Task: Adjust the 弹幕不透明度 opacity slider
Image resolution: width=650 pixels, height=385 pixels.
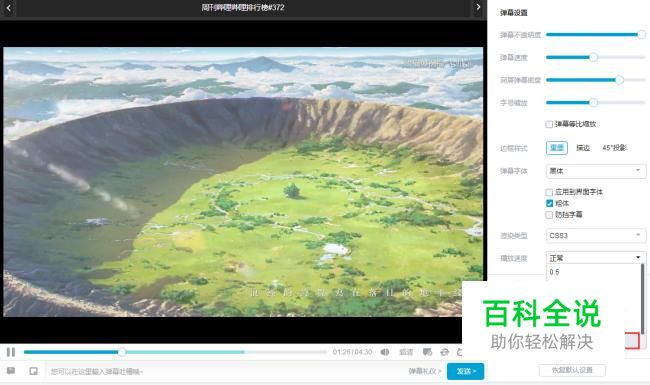Action: coord(595,35)
